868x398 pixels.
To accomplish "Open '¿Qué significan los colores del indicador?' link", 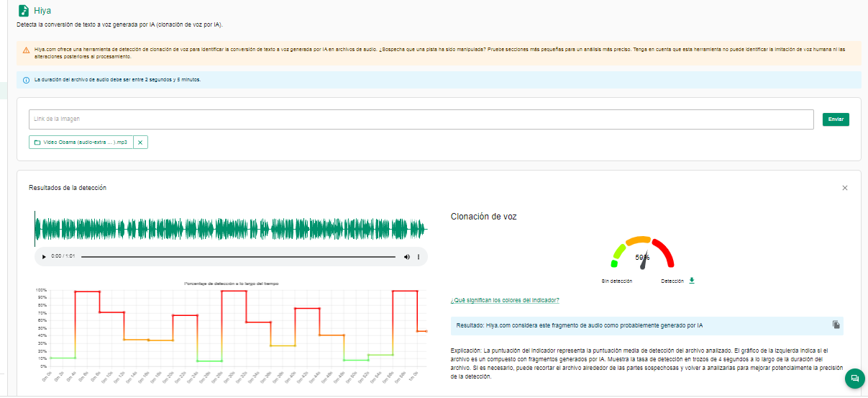I will click(505, 300).
